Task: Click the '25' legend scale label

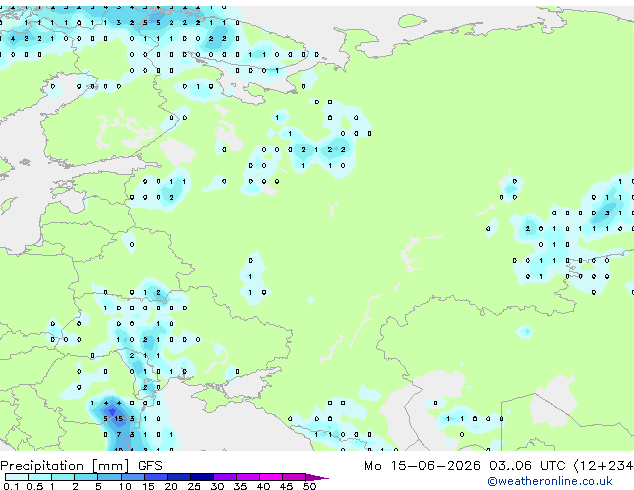Action: tap(194, 486)
